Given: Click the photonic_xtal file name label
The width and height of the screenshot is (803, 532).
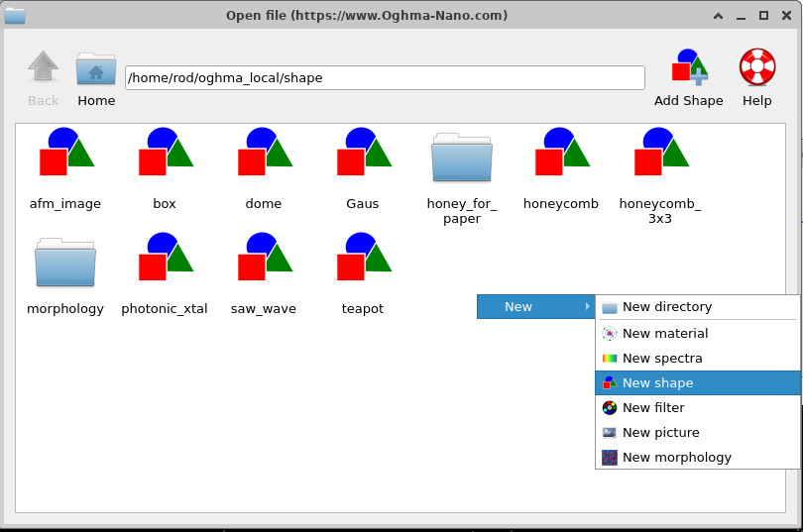Looking at the screenshot, I should pos(165,308).
